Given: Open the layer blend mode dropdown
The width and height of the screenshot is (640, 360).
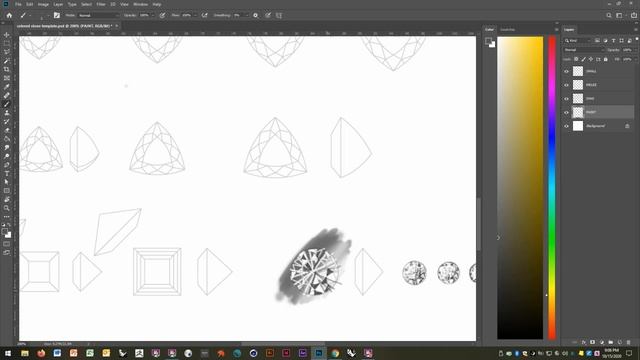Looking at the screenshot, I should tap(583, 50).
